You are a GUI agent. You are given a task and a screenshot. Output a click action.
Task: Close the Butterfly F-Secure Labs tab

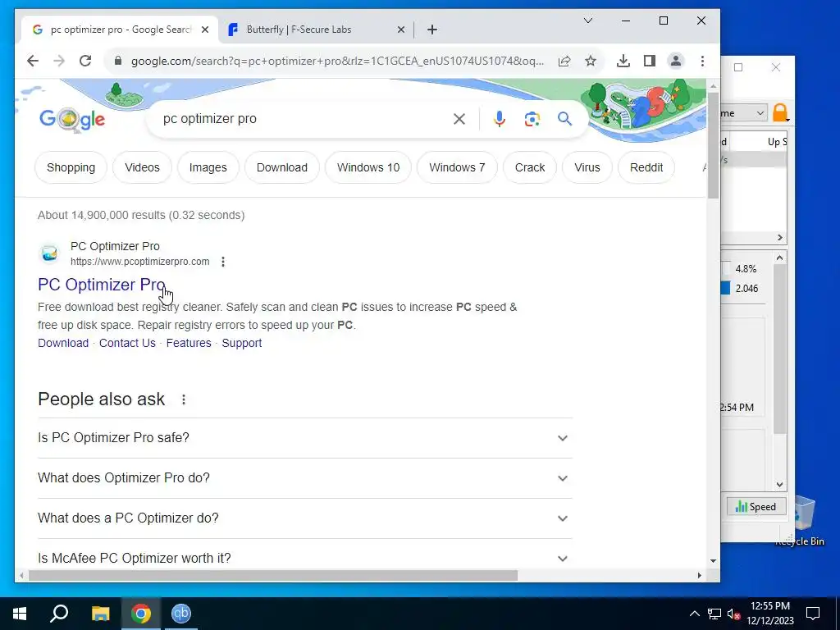pos(400,30)
